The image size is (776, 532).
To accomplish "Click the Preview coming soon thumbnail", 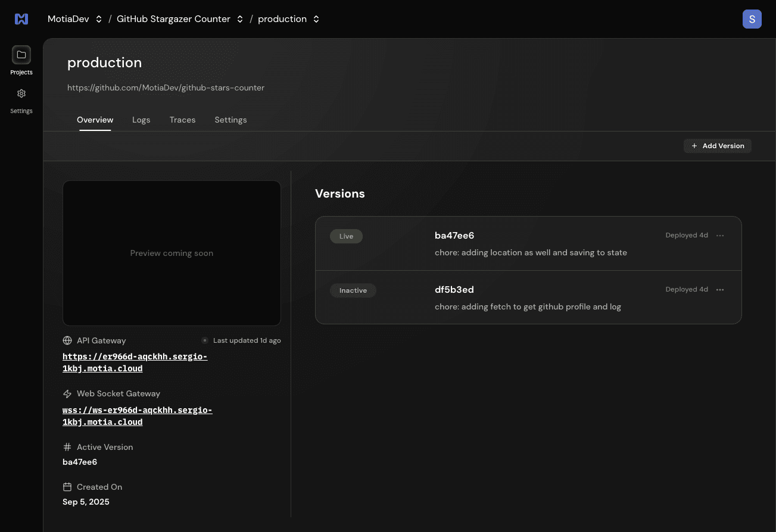I will point(172,254).
